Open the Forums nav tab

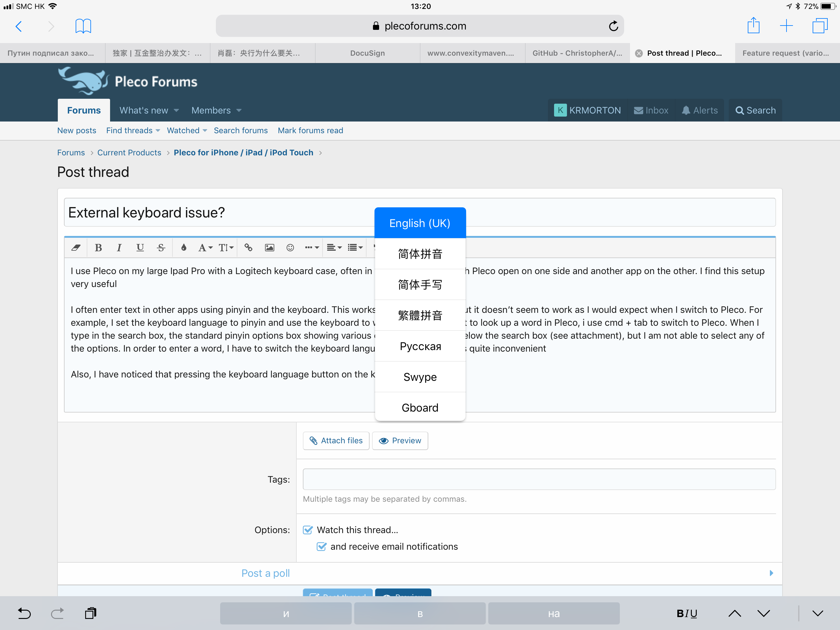pyautogui.click(x=84, y=110)
